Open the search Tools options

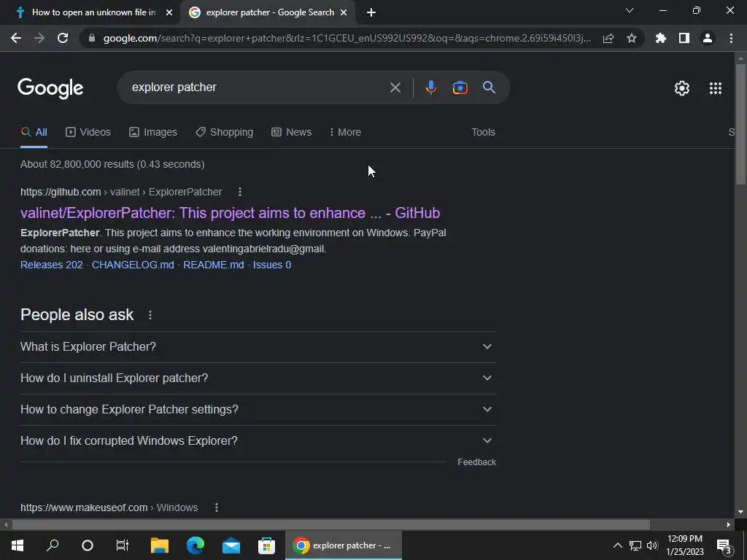[483, 132]
